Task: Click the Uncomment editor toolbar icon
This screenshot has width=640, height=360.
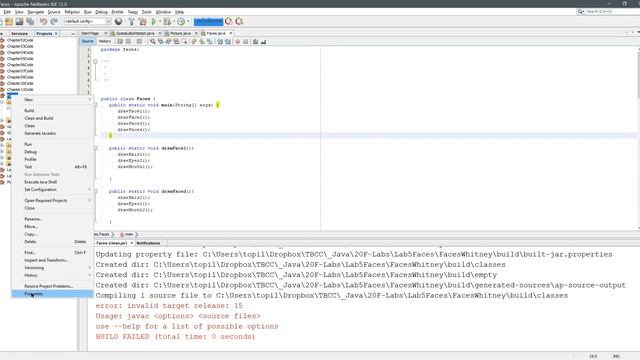Action: [x=263, y=41]
